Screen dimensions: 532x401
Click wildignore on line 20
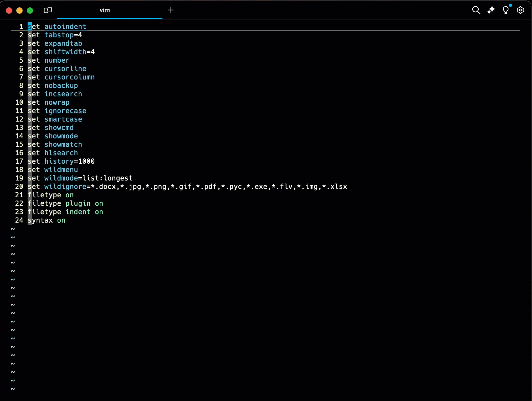(65, 187)
